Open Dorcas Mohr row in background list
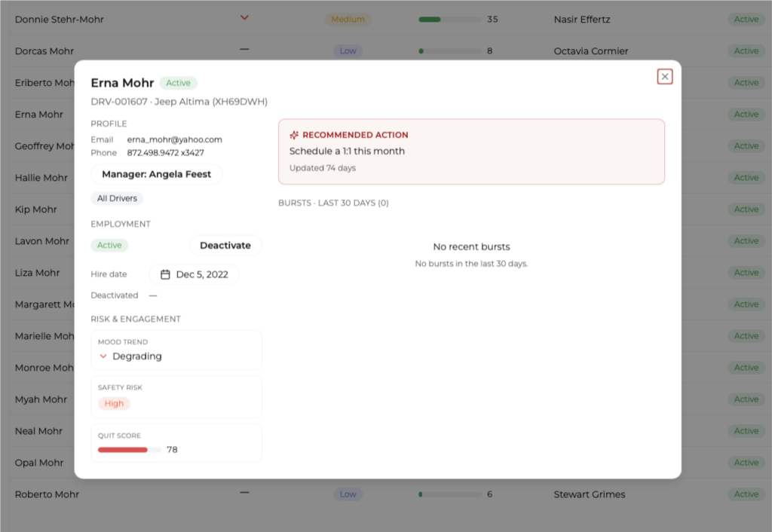The width and height of the screenshot is (772, 532). tap(386, 50)
